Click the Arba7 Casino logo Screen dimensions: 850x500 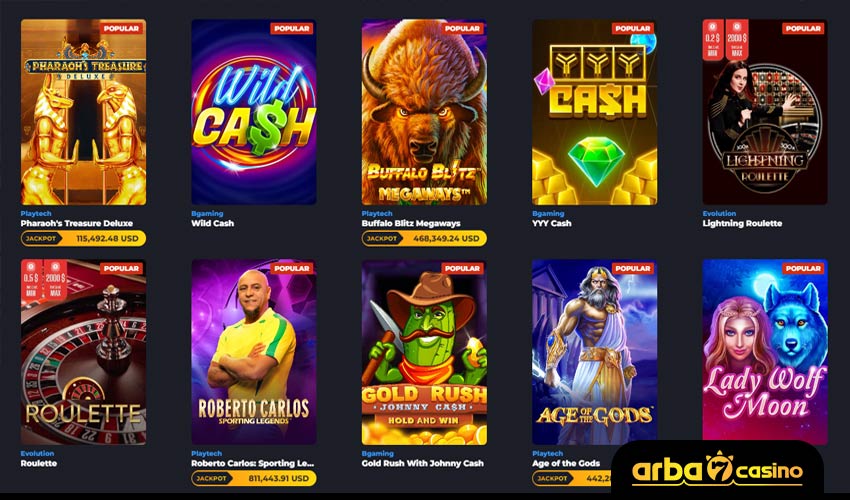[717, 470]
